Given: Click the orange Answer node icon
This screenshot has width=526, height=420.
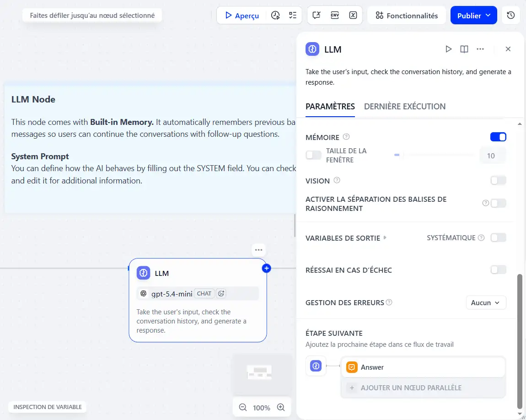Looking at the screenshot, I should coord(352,367).
